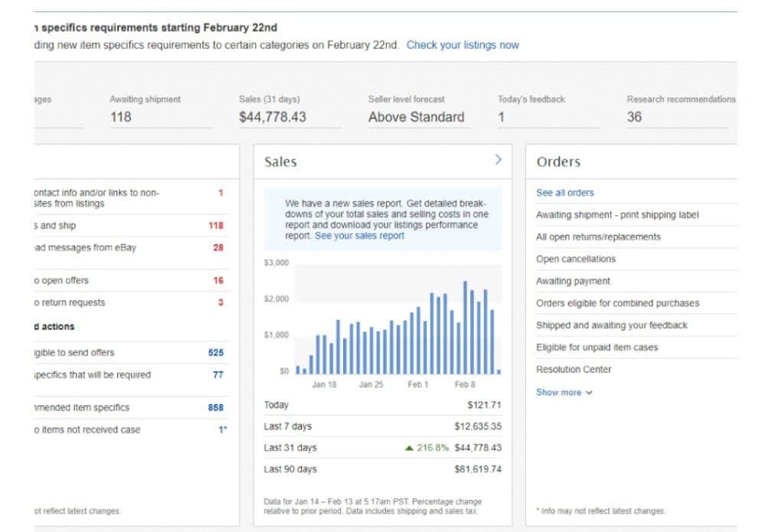Select the Last 7 days sales row
The width and height of the screenshot is (772, 532).
point(383,426)
